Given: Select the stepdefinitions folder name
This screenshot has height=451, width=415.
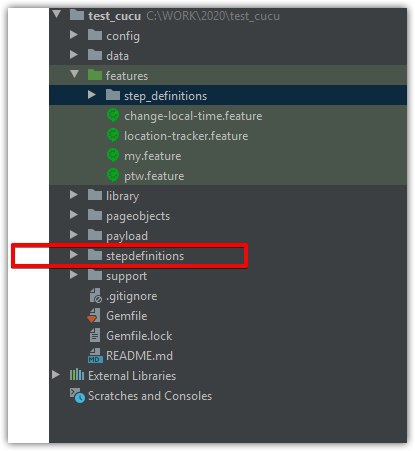Looking at the screenshot, I should pyautogui.click(x=145, y=256).
